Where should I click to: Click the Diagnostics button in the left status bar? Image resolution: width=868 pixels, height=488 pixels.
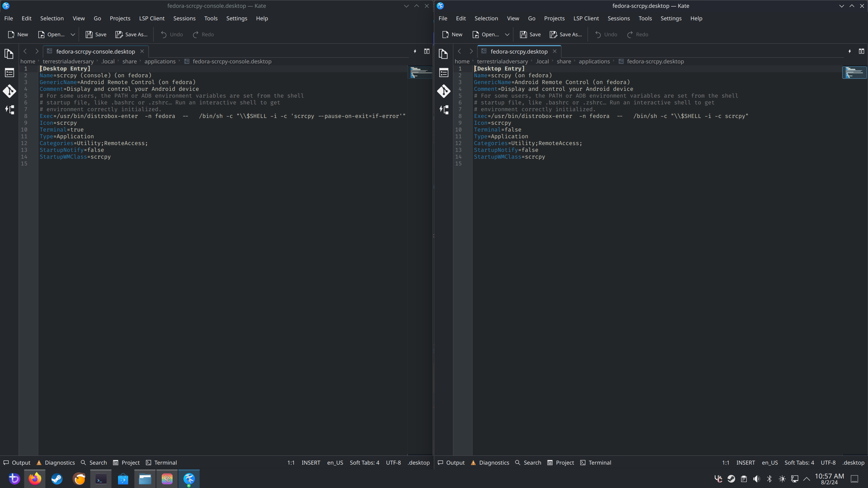56,463
